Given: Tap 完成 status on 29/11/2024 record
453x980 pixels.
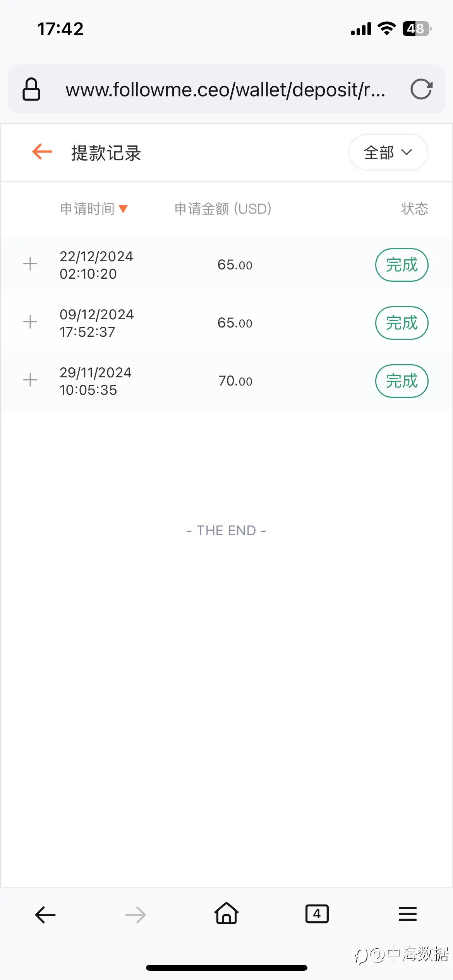Looking at the screenshot, I should (x=402, y=381).
